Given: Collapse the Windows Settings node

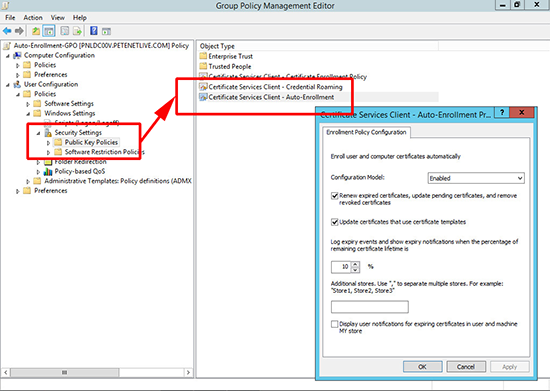Looking at the screenshot, I should coord(28,114).
